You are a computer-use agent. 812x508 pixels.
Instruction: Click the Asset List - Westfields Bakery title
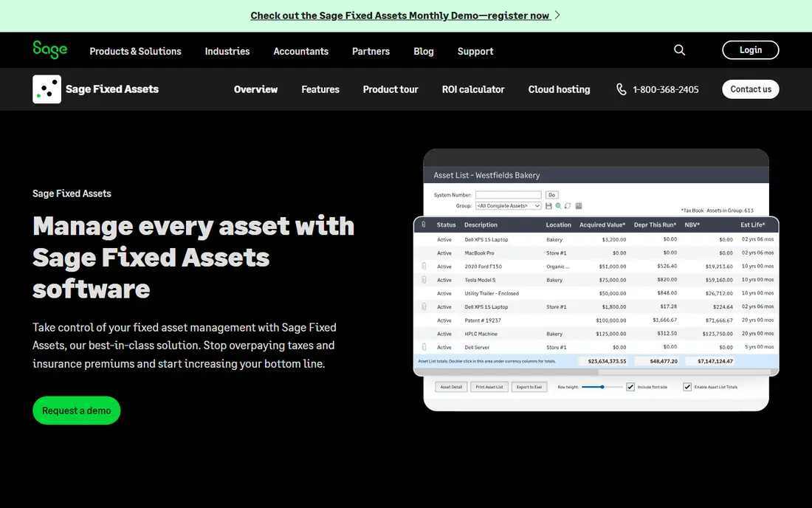point(486,175)
